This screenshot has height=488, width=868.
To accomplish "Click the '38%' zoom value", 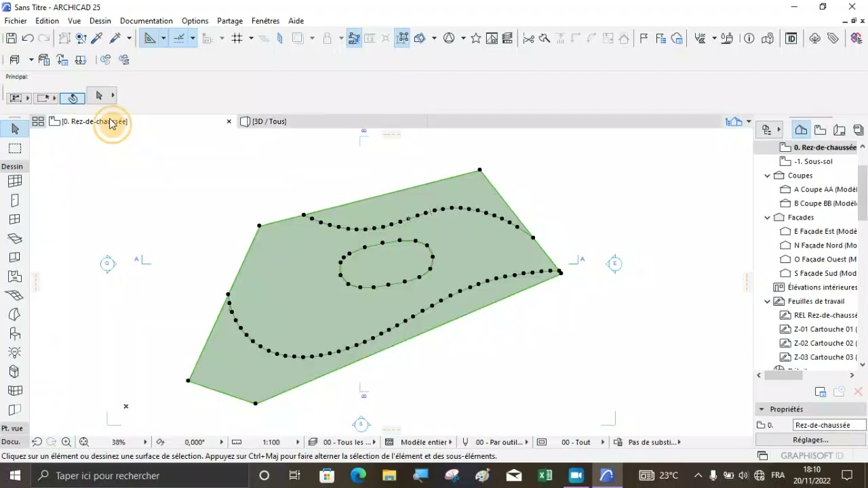I will [x=119, y=442].
